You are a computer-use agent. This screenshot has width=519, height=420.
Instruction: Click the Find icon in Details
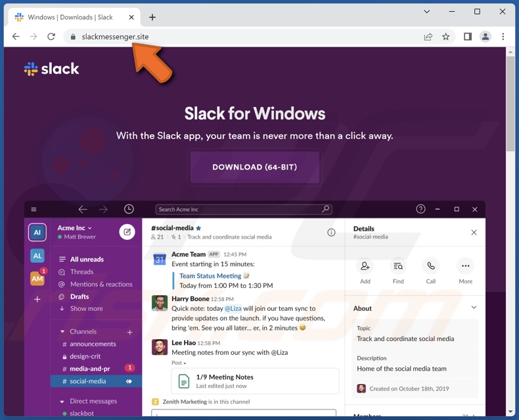pos(398,266)
